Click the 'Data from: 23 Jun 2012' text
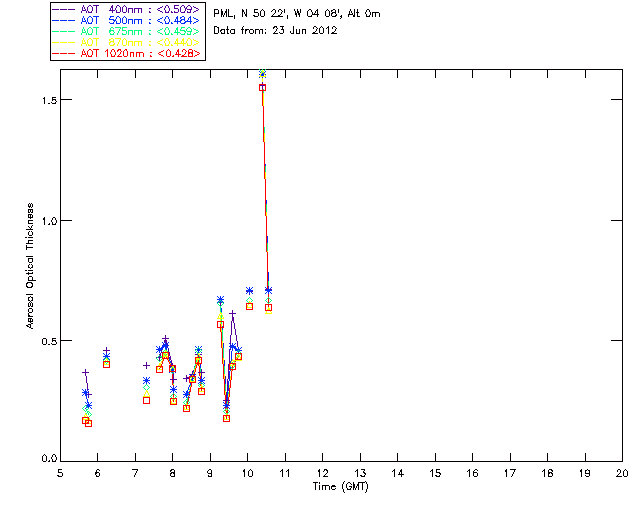Screen dimensions: 640x512 (275, 31)
